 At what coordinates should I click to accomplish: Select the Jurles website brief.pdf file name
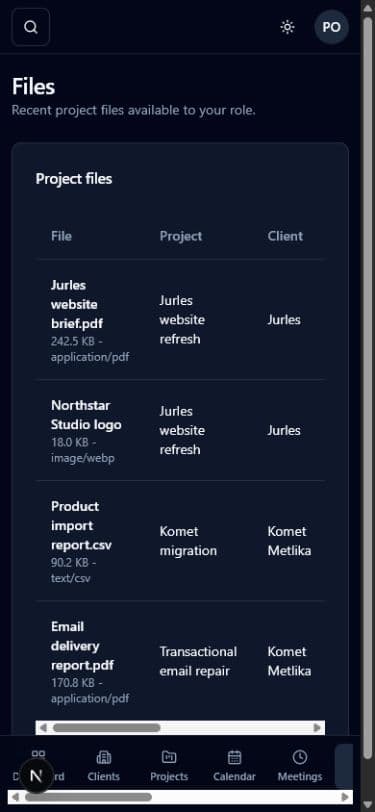coord(77,304)
